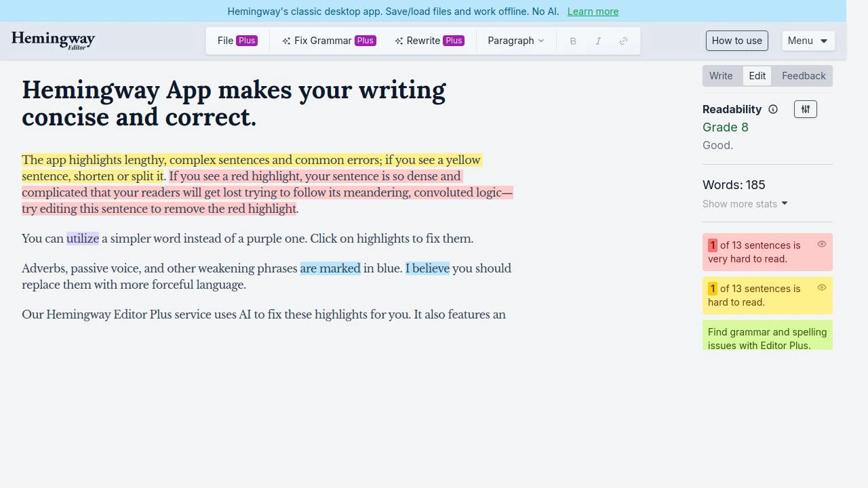
Task: Expand Show more stats
Action: click(745, 203)
